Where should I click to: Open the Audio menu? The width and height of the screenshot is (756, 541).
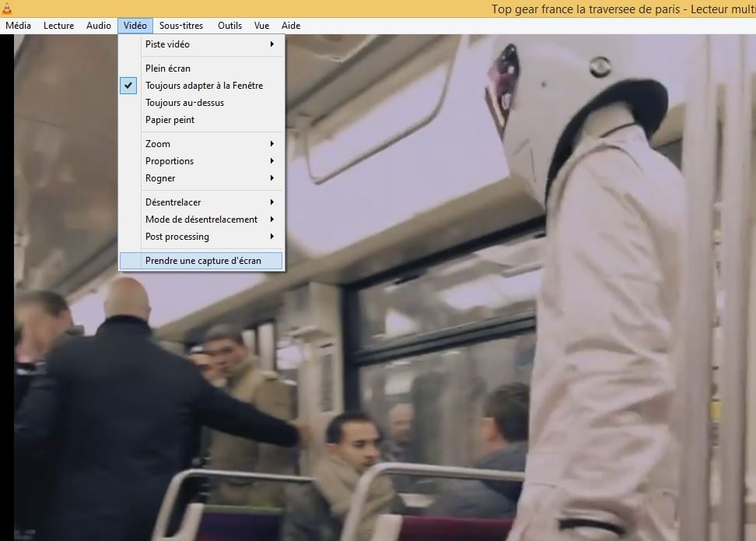tap(99, 26)
